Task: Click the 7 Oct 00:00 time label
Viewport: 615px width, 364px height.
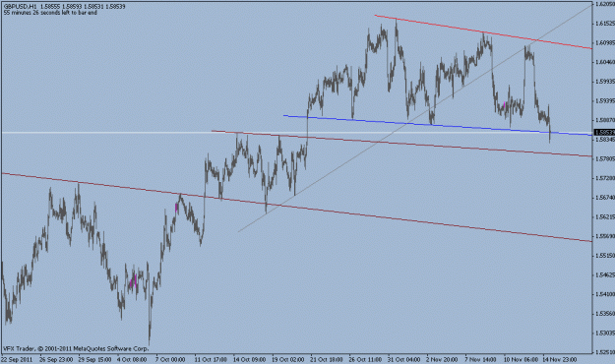Action: click(x=170, y=359)
